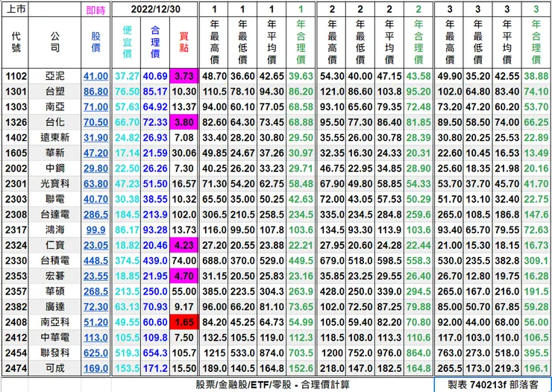Open the 113.0 price link for 中華電
Screen dimensions: 552x392
(95, 338)
